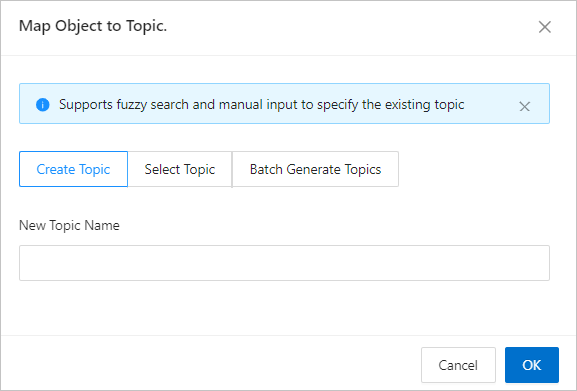
Task: Focus the New Topic Name input field
Action: point(284,263)
